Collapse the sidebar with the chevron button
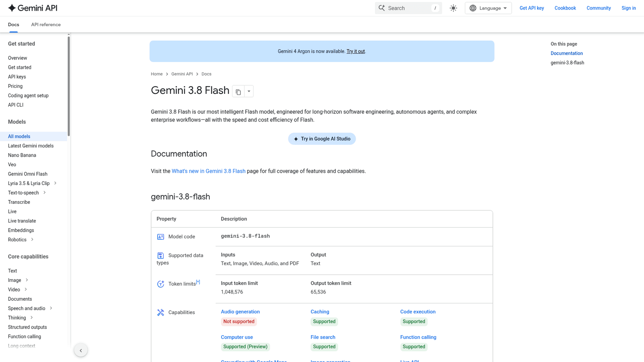 tap(81, 350)
